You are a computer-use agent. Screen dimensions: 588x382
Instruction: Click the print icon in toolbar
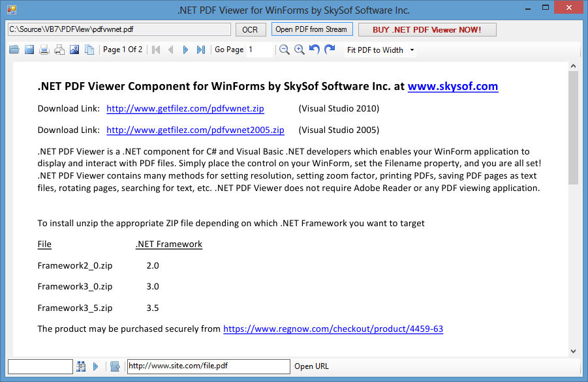pyautogui.click(x=44, y=50)
